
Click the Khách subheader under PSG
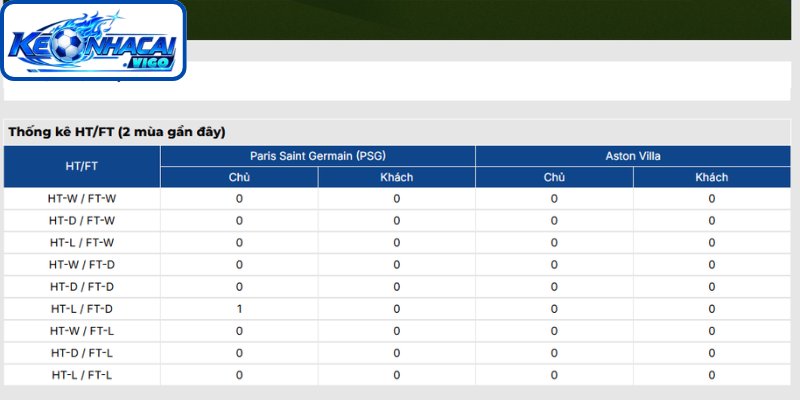pyautogui.click(x=396, y=177)
